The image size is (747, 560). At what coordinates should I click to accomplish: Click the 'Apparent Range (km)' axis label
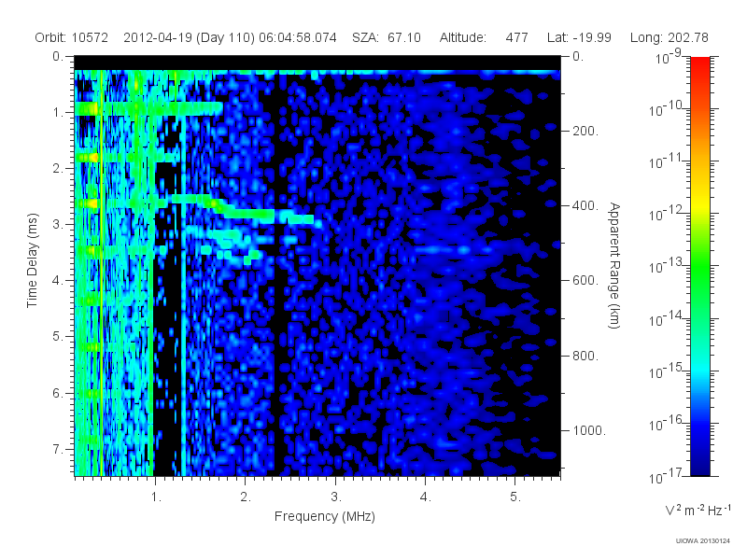(x=614, y=265)
